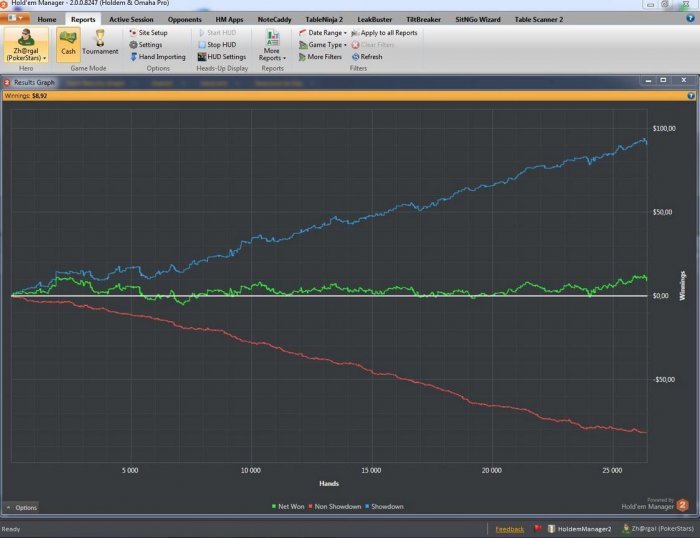Image resolution: width=700 pixels, height=538 pixels.
Task: Open the More Reports dropdown
Action: [272, 45]
